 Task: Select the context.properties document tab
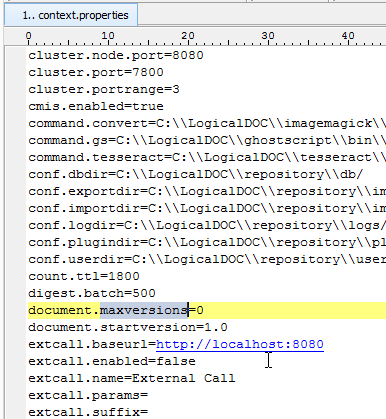[x=71, y=15]
